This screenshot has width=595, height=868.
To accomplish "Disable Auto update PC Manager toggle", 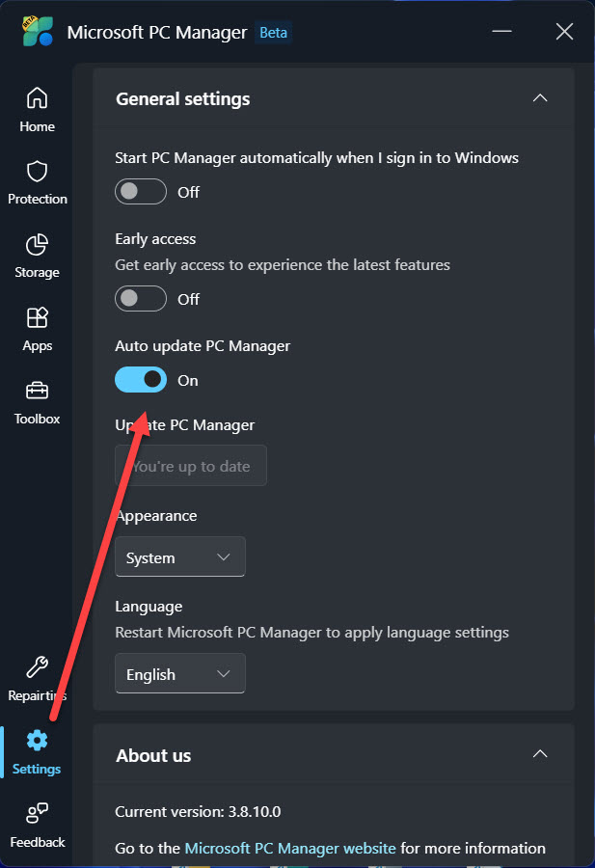I will (141, 380).
